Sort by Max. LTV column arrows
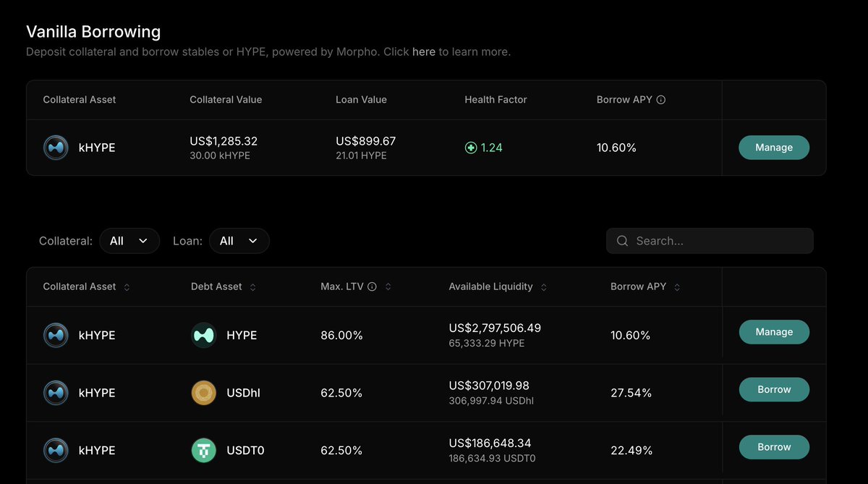This screenshot has height=484, width=868. pyautogui.click(x=388, y=286)
